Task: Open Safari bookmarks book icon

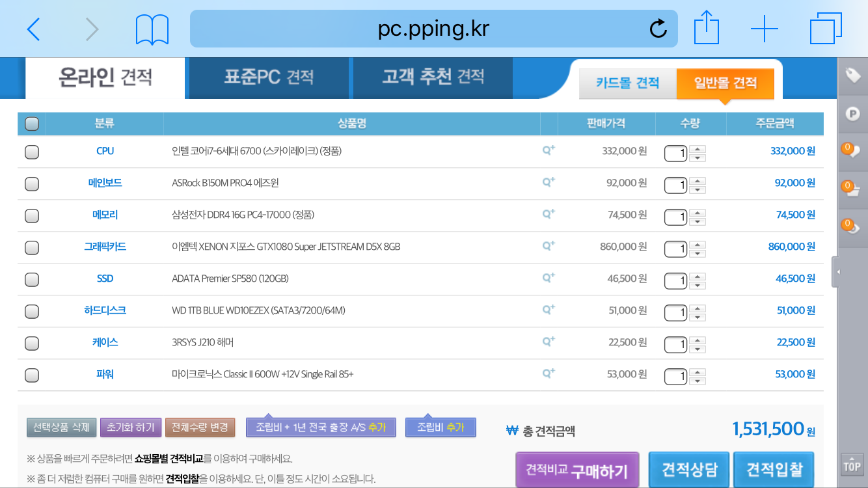Action: pos(152,29)
